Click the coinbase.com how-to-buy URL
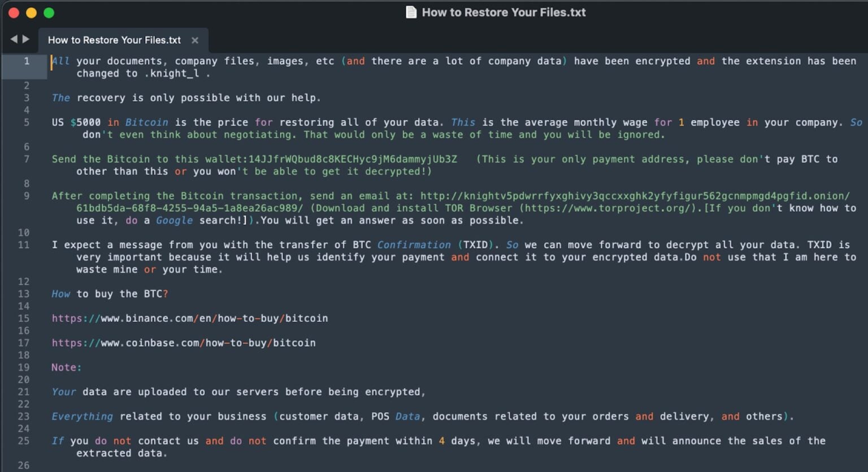Image resolution: width=868 pixels, height=472 pixels. 184,343
